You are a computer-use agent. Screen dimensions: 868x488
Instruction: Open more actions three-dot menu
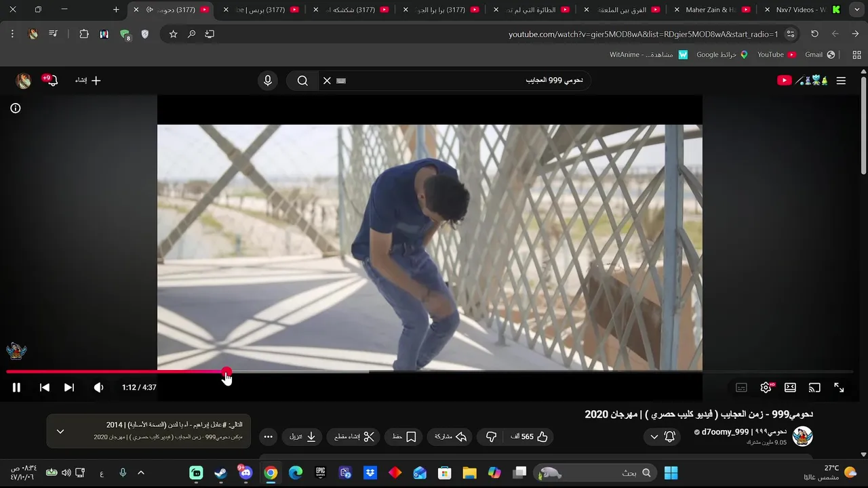tap(269, 437)
